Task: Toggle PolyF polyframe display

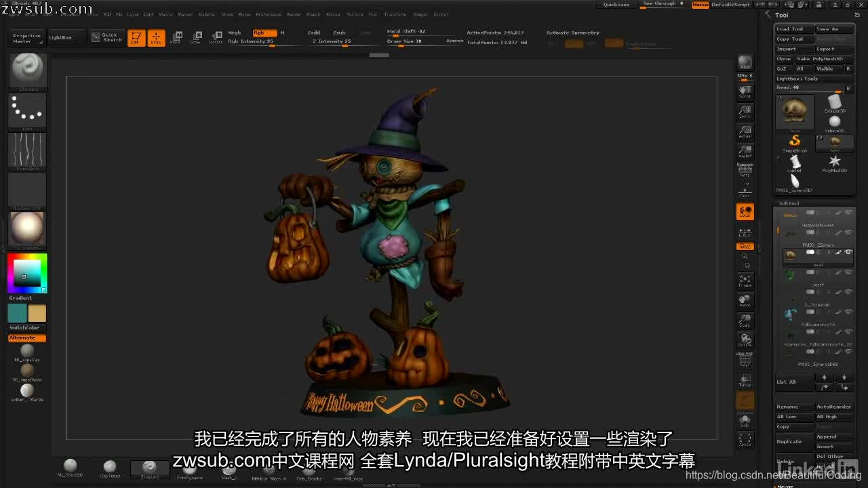Action: 745,361
